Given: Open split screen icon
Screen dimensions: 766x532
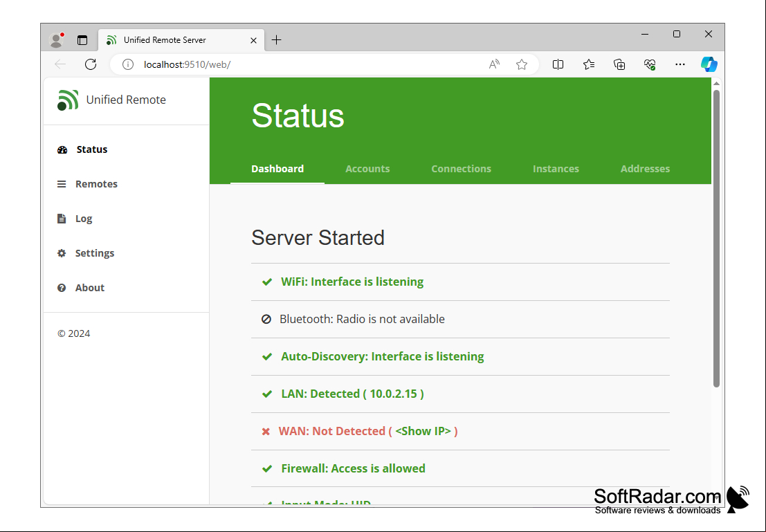Looking at the screenshot, I should 558,64.
